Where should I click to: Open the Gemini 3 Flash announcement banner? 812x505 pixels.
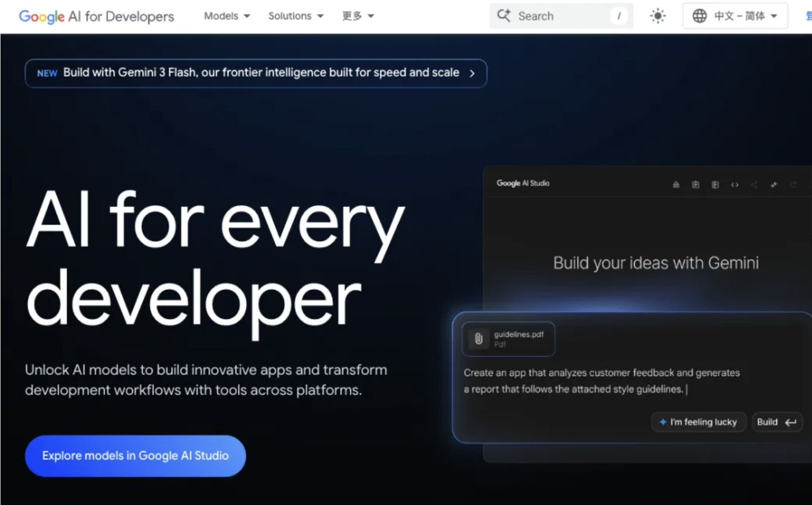[x=256, y=73]
